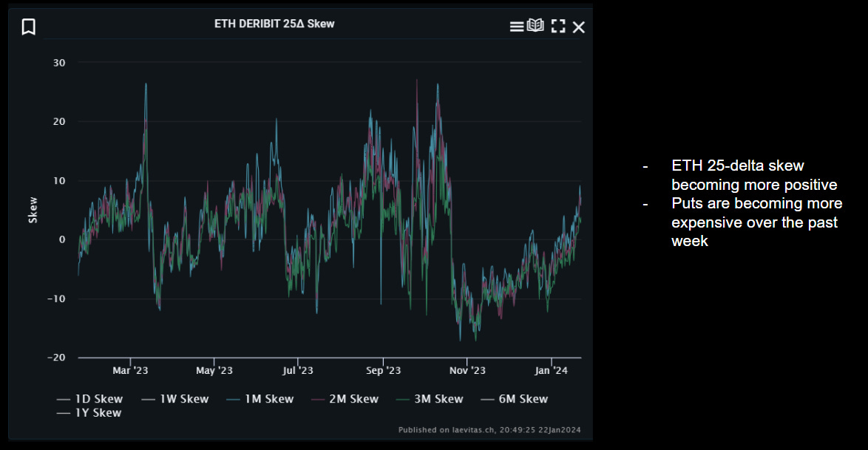Screen dimensions: 868x450
Task: Toggle the 3M Skew legend series
Action: pyautogui.click(x=430, y=399)
